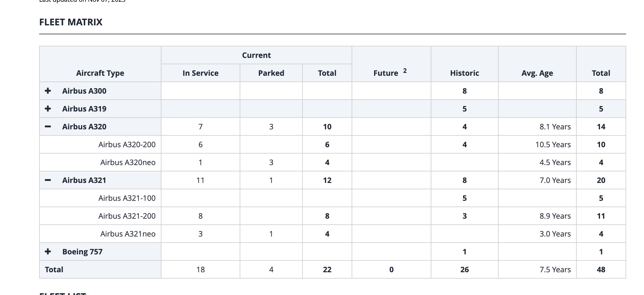Image resolution: width=644 pixels, height=295 pixels.
Task: Select the Airbus A320-200 sub-row label
Action: tap(127, 144)
